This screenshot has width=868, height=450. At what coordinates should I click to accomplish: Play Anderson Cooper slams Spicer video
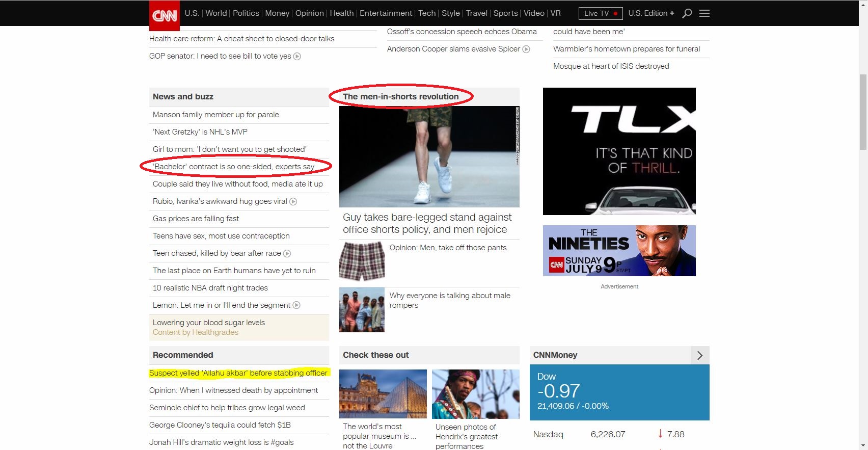[526, 49]
